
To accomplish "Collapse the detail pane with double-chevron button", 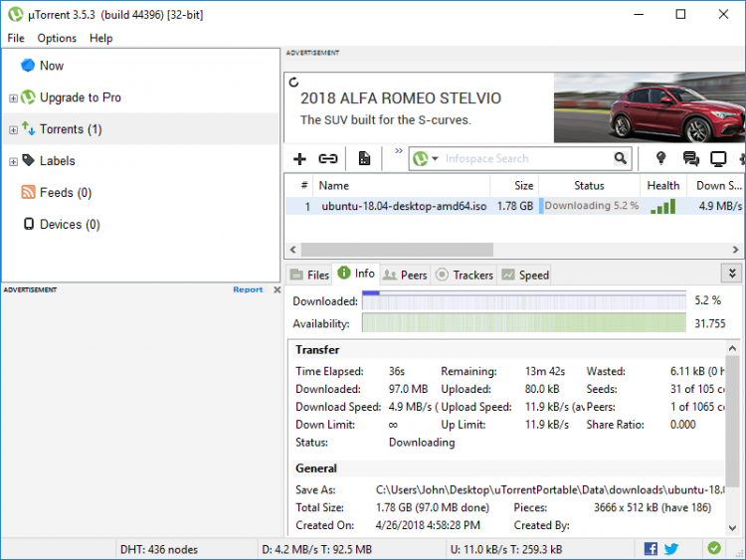I will [732, 274].
